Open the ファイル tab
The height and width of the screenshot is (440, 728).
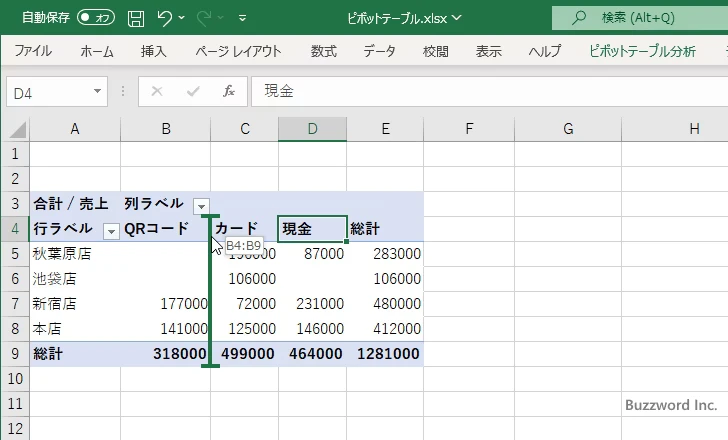point(33,51)
